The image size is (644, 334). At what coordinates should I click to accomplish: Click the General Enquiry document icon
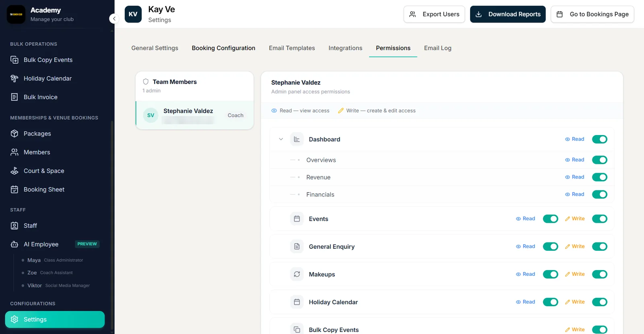click(x=297, y=246)
